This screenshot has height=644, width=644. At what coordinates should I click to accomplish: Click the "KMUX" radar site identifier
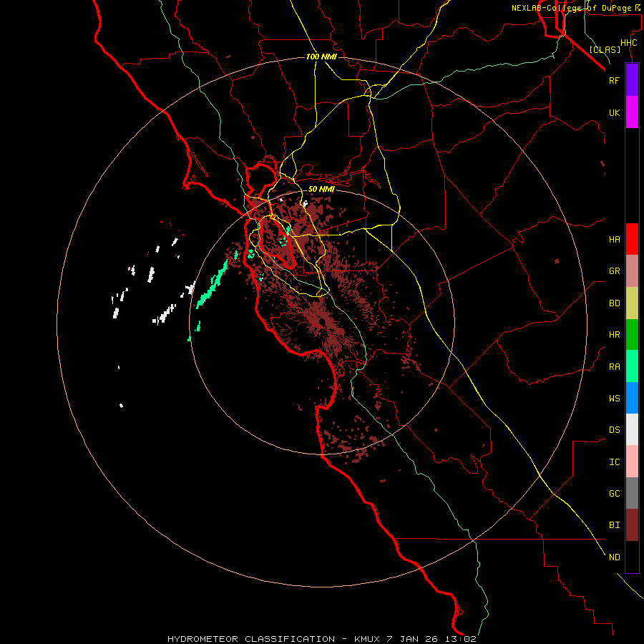coord(367,639)
